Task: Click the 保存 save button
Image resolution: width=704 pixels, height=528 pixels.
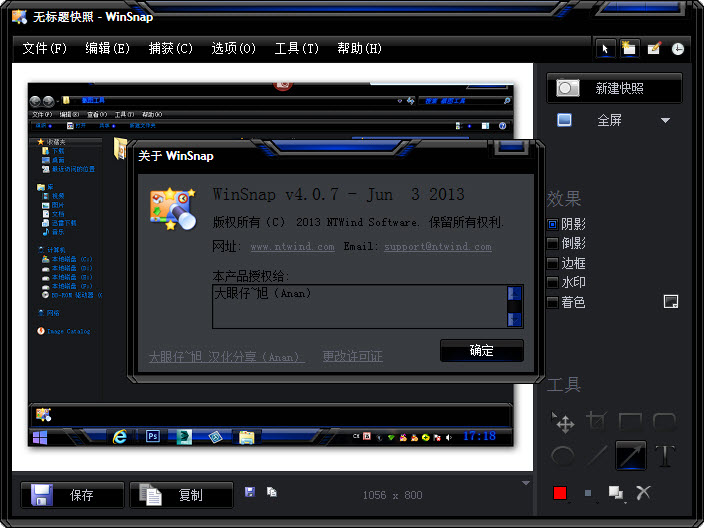Action: click(x=72, y=495)
